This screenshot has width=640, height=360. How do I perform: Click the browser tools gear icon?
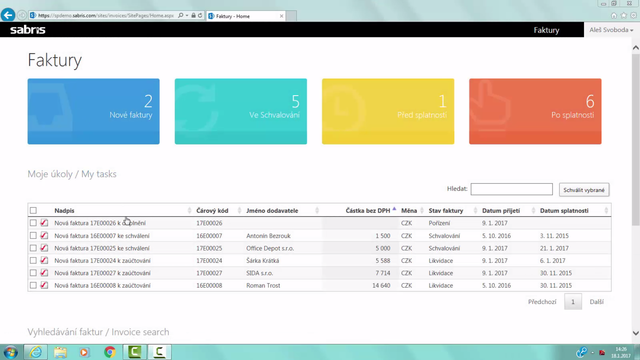pos(633,16)
